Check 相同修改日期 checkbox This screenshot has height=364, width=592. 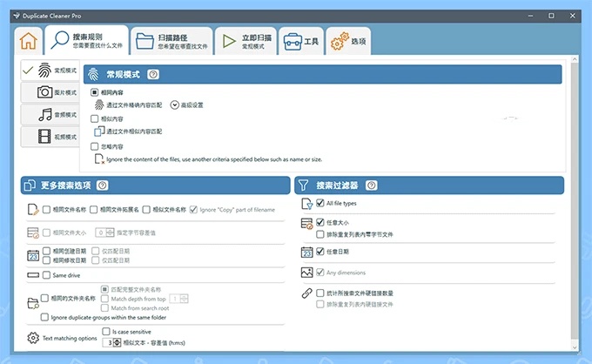46,260
